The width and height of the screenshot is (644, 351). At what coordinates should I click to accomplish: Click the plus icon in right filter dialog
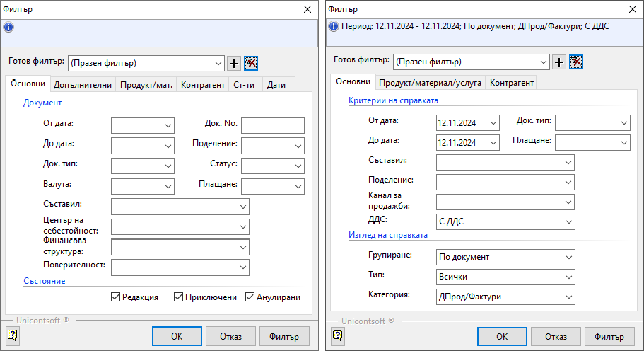558,62
